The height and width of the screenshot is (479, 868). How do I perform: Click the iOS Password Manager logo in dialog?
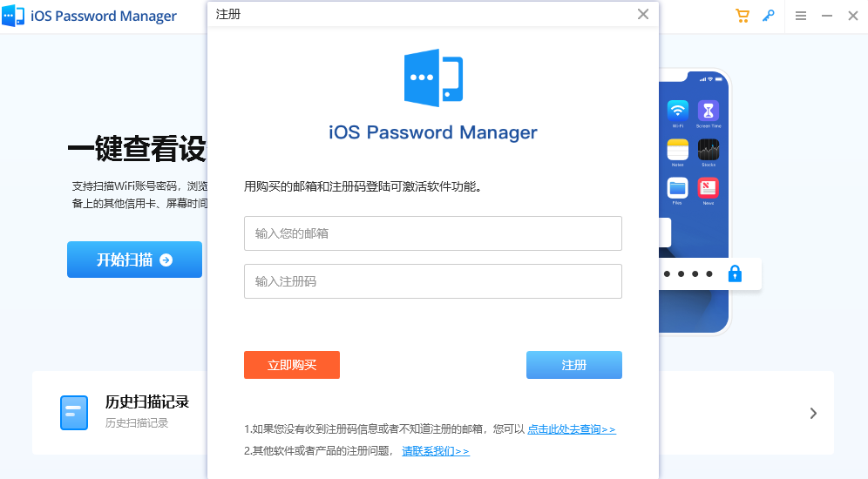(x=433, y=78)
